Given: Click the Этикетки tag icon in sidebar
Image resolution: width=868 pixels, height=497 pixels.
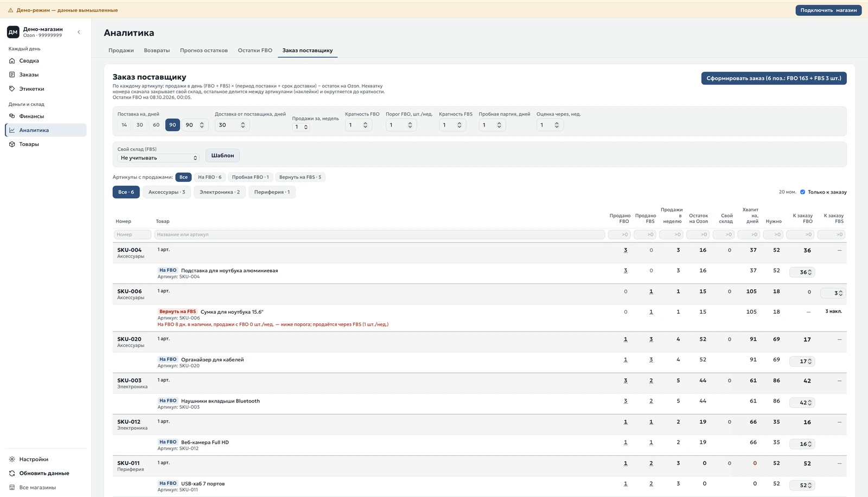Looking at the screenshot, I should pos(12,88).
